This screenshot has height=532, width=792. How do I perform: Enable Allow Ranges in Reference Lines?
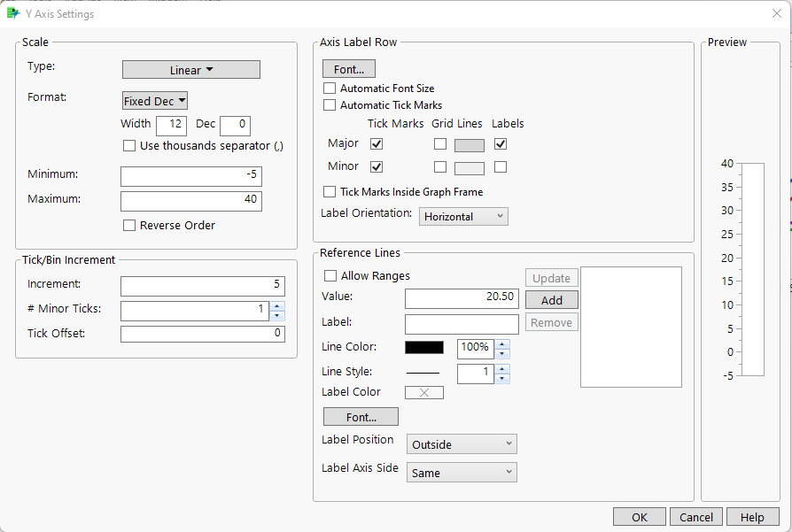point(330,275)
